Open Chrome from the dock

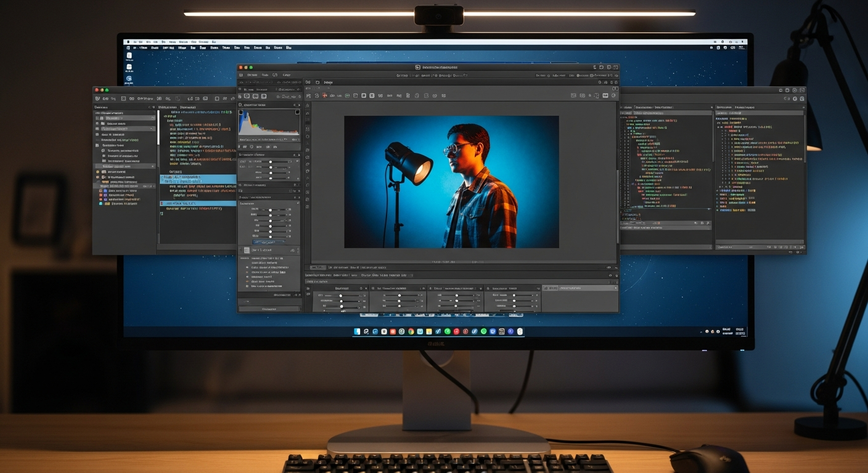click(411, 331)
